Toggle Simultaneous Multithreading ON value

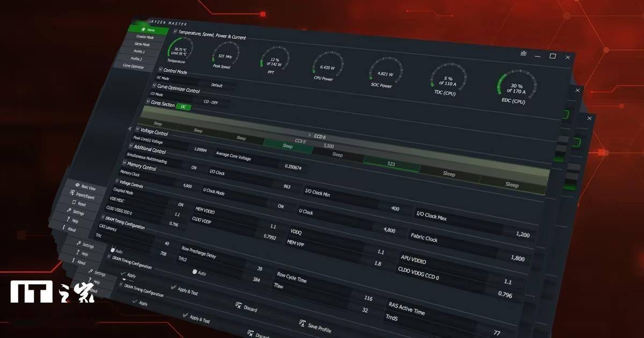point(194,167)
